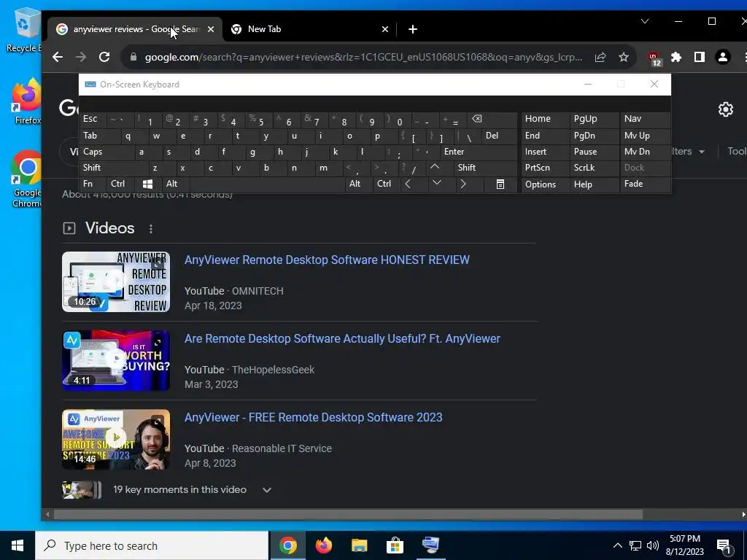The image size is (747, 560).
Task: Click the up arrow key on keyboard
Action: 435,168
